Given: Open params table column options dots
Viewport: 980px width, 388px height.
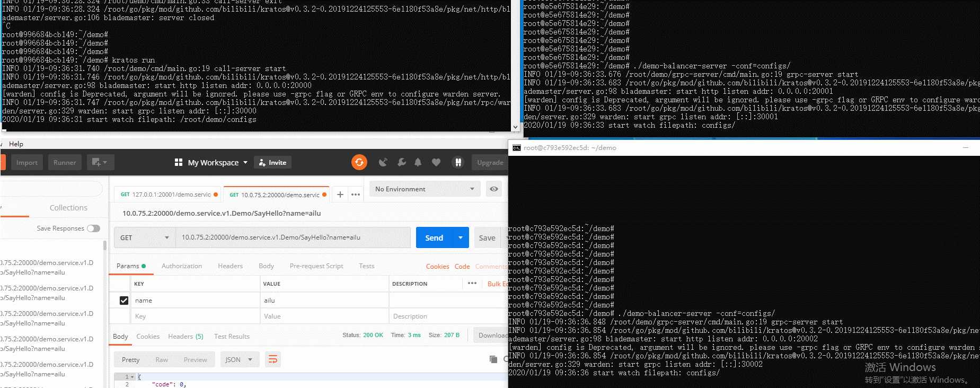Looking at the screenshot, I should coord(472,284).
